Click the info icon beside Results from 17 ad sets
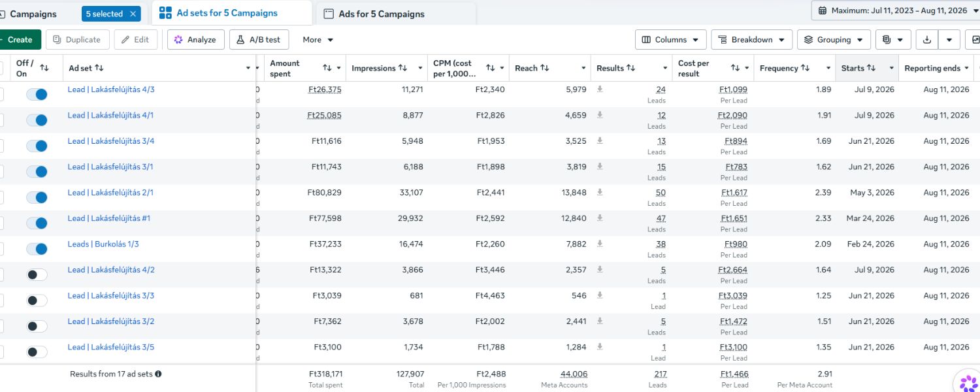 tap(158, 374)
